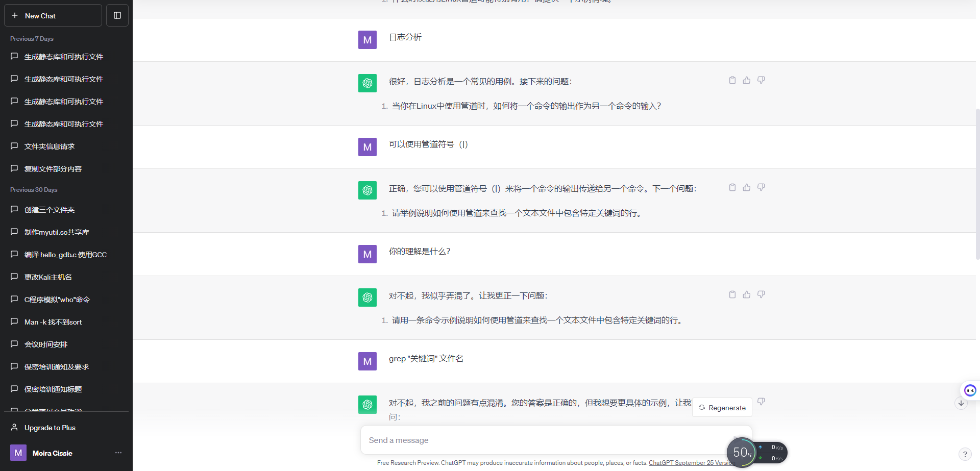Copy the reply starting with 正确
The image size is (980, 471).
click(732, 187)
